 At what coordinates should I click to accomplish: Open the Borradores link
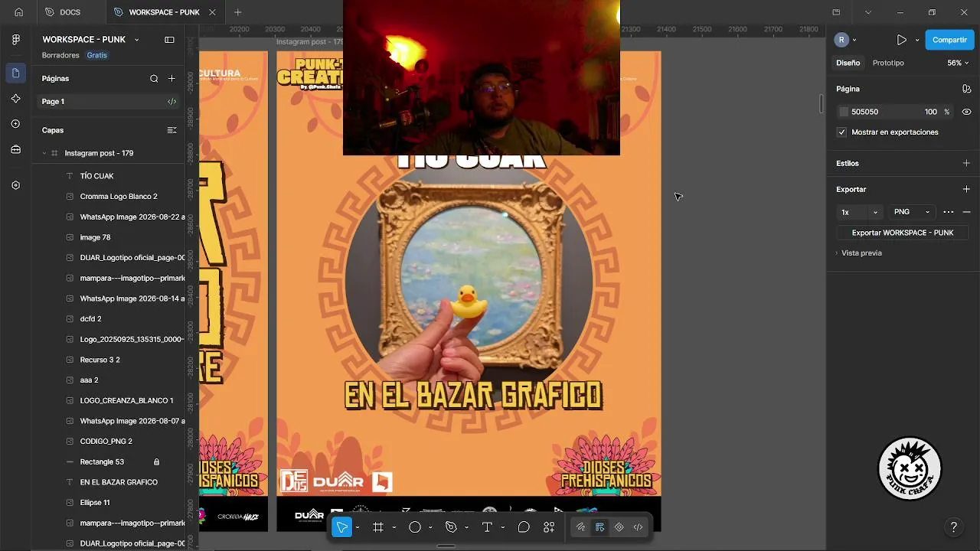[60, 55]
